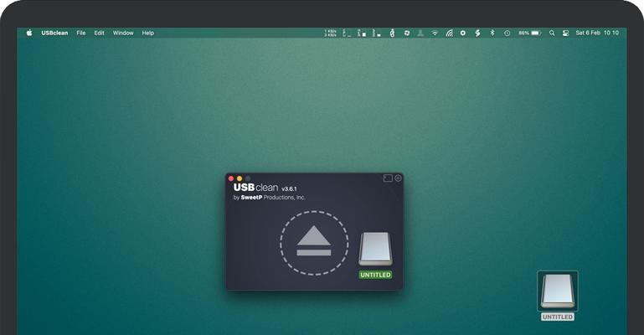Close the USBclean window with red button
Image resolution: width=644 pixels, height=335 pixels.
tap(231, 178)
